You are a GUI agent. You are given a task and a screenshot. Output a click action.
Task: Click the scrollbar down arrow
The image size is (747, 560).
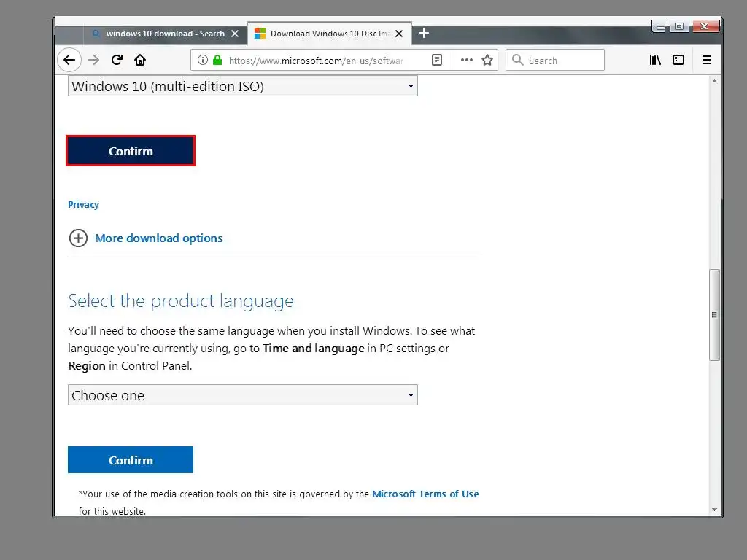tap(714, 510)
